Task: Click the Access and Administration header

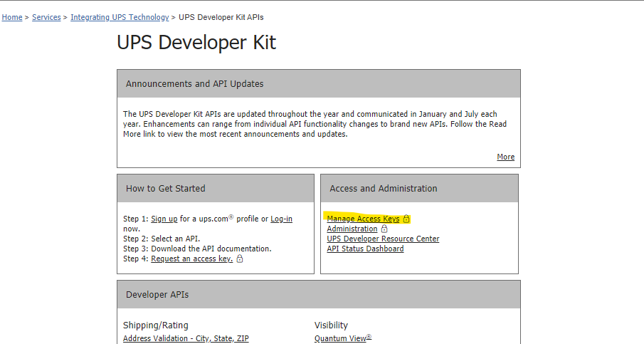Action: (x=419, y=188)
